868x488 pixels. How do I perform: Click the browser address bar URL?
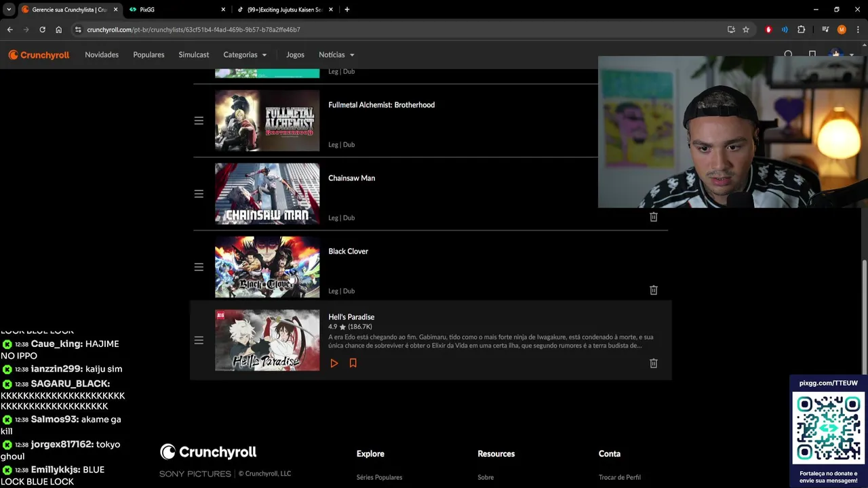[193, 30]
